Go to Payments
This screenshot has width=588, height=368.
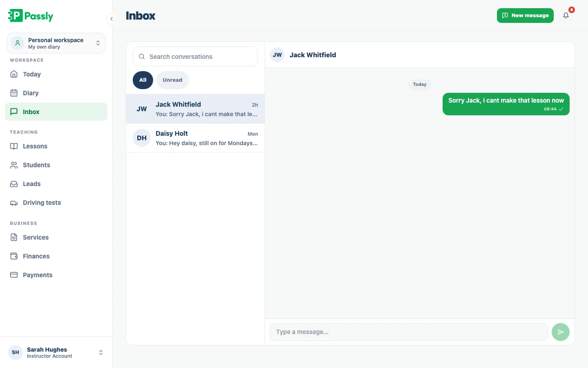coord(56,275)
